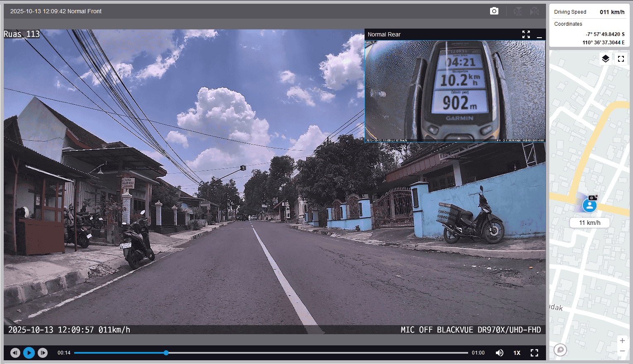
Task: Flip the video vertically
Action: [517, 11]
